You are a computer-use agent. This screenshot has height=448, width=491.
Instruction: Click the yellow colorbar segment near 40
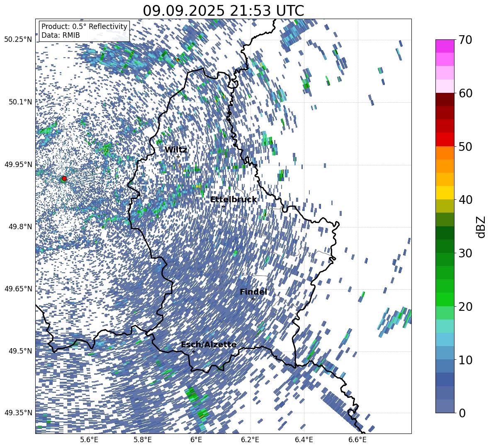click(445, 193)
